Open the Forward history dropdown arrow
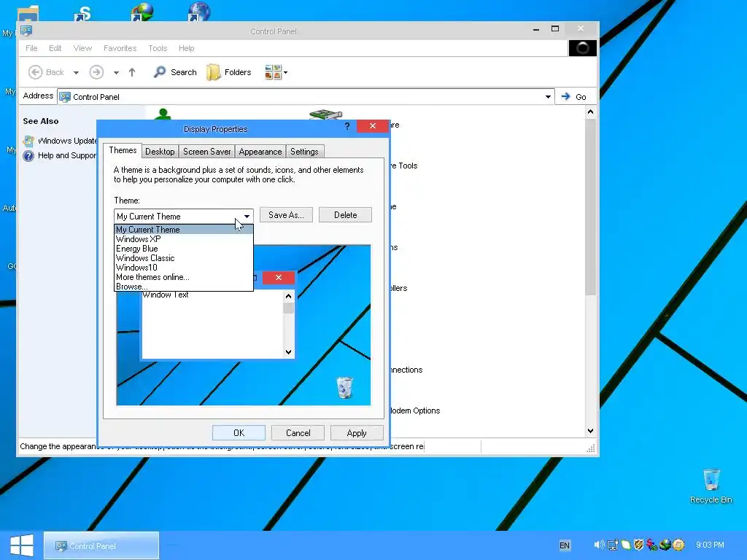Viewport: 747px width, 560px height. click(116, 73)
